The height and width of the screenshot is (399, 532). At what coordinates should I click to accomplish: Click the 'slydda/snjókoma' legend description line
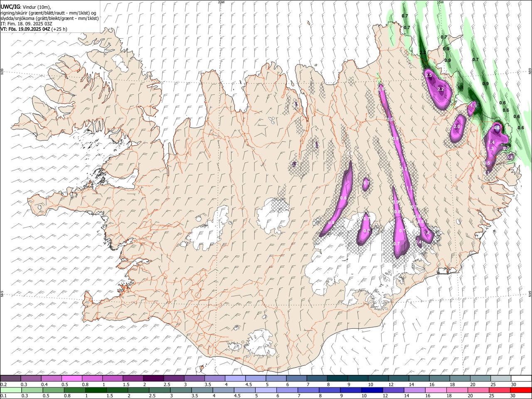(x=49, y=18)
